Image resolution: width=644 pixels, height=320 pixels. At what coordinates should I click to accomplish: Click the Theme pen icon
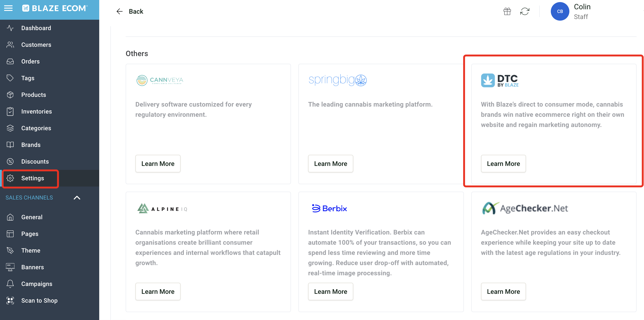point(10,250)
